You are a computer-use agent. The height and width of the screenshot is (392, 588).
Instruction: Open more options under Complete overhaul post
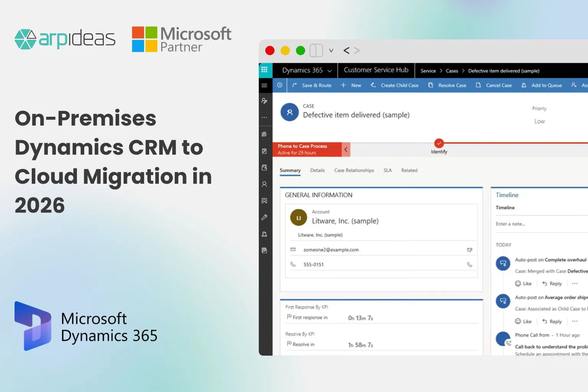575,284
